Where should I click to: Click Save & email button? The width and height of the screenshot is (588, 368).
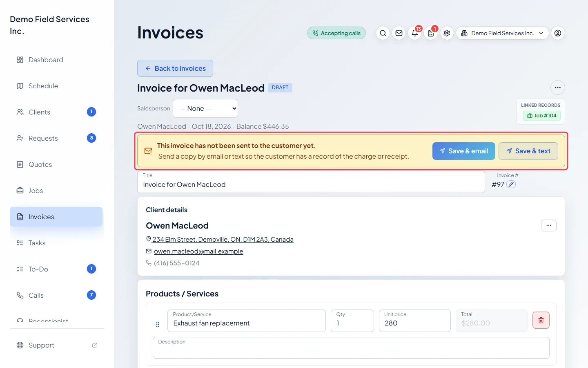pyautogui.click(x=464, y=151)
